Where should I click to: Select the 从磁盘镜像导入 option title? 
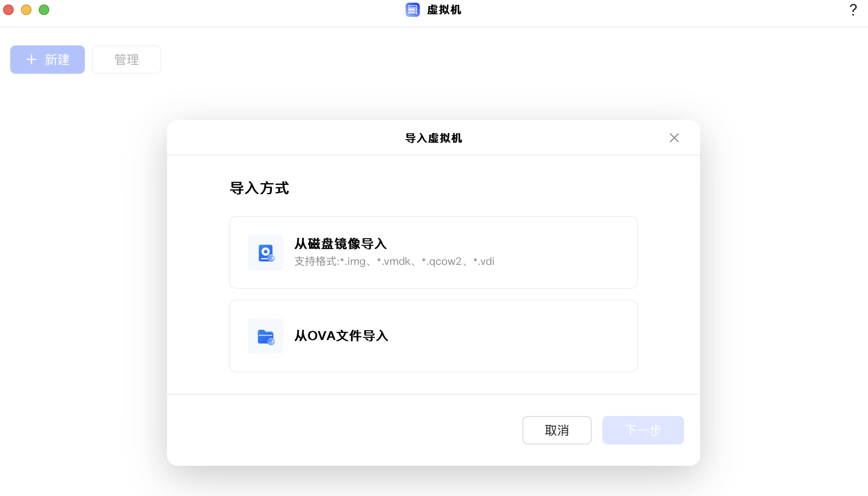pos(341,244)
